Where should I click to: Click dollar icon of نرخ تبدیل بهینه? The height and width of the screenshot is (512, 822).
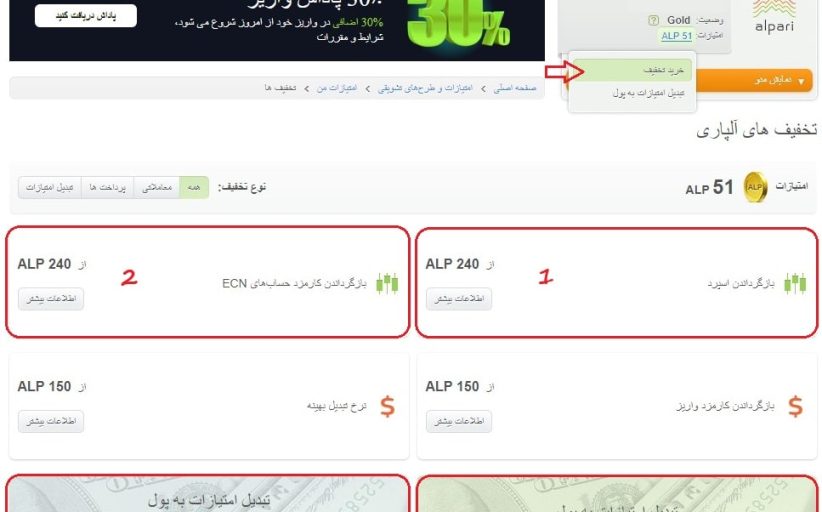click(387, 406)
